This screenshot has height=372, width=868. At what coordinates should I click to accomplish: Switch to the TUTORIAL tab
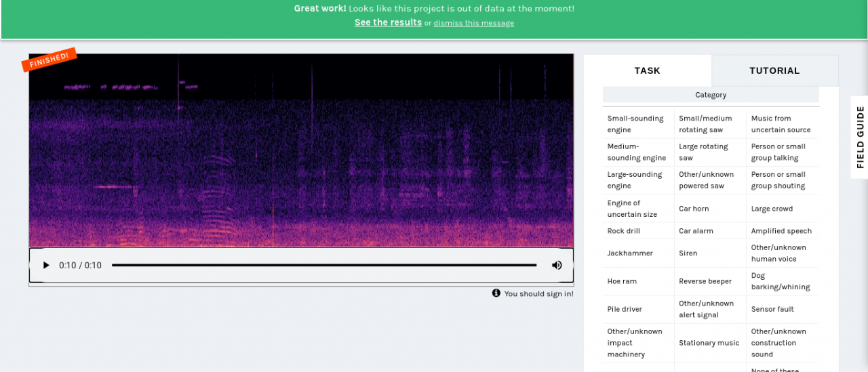[774, 70]
